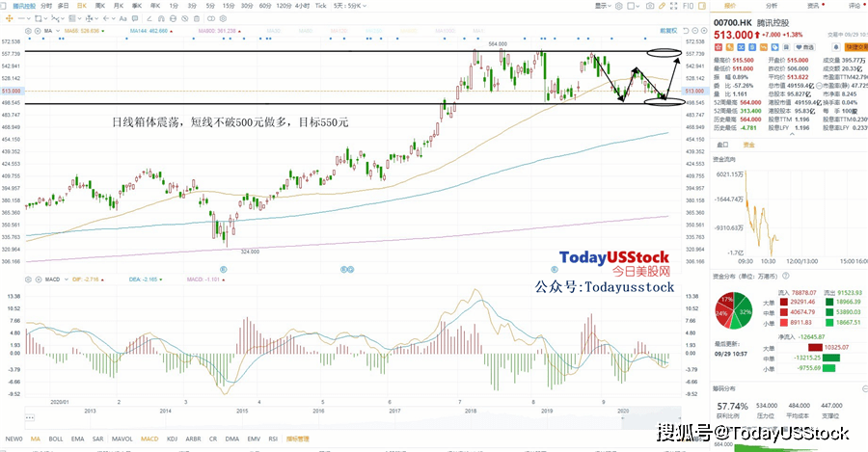The image size is (868, 452).
Task: Click the 自选 add-to-watchlist heart button
Action: [805, 45]
